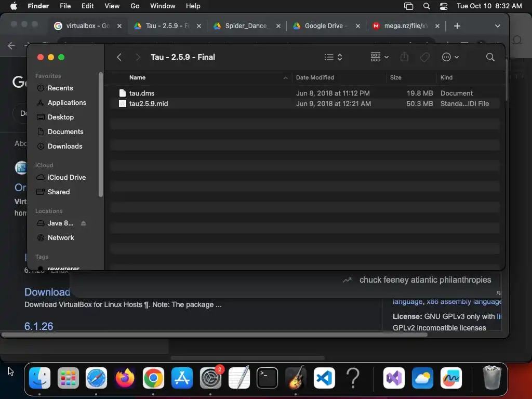Select the Java 8 volume in the sidebar
This screenshot has width=532, height=399.
point(60,223)
